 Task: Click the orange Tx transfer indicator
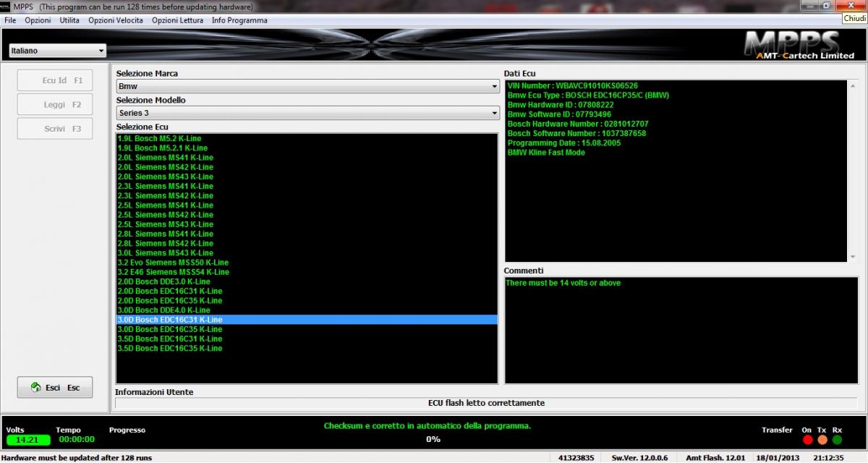(822, 439)
